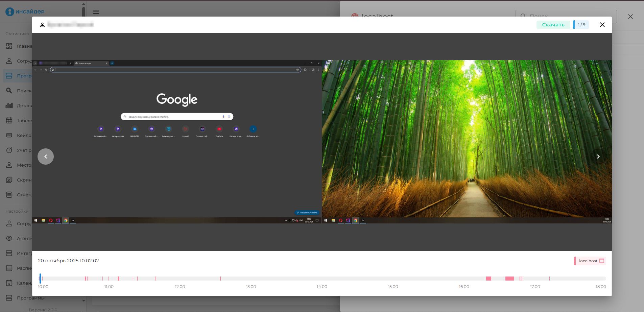The image size is (644, 312).
Task: Click the Скачать download button
Action: (x=553, y=25)
